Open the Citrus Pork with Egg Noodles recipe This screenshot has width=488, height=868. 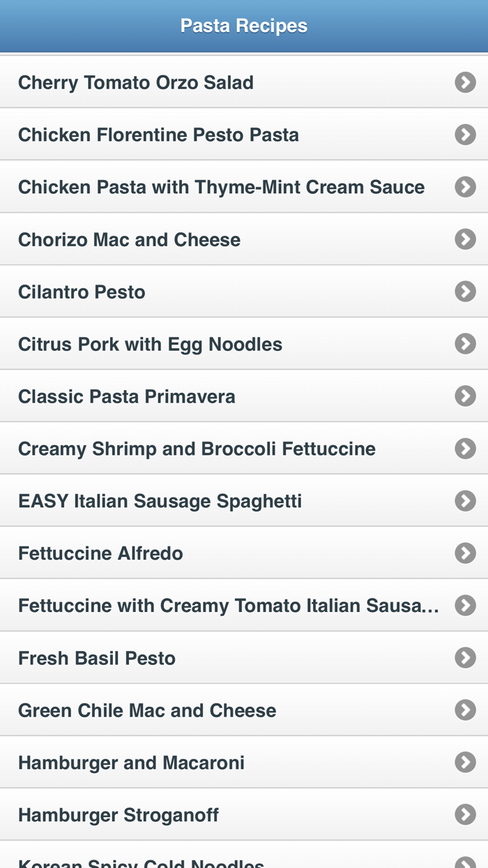point(151,343)
